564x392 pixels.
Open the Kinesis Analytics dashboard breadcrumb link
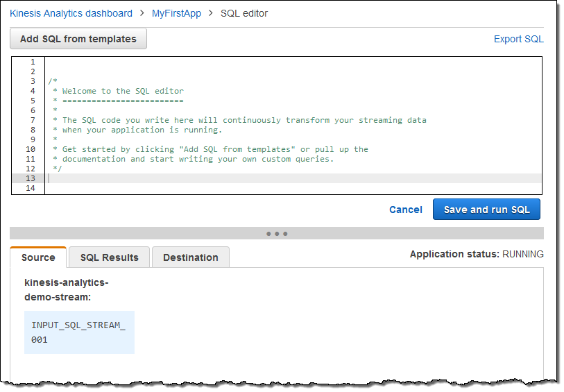click(x=71, y=13)
